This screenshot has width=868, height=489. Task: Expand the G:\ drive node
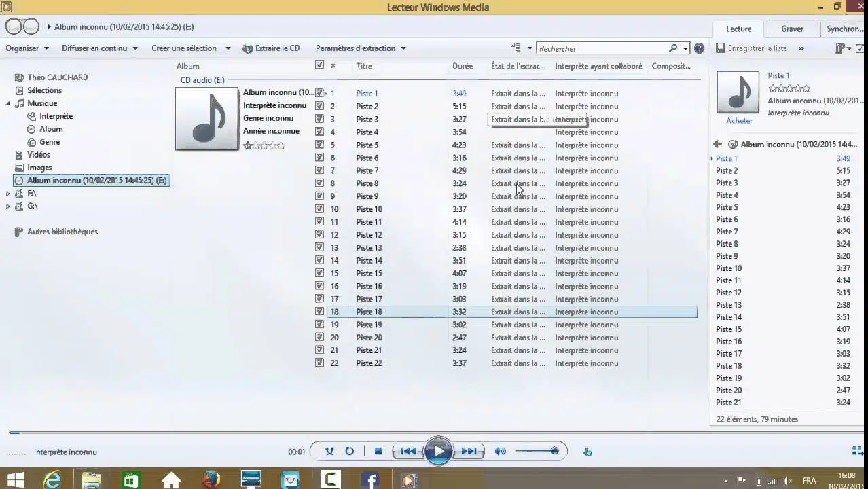(8, 206)
